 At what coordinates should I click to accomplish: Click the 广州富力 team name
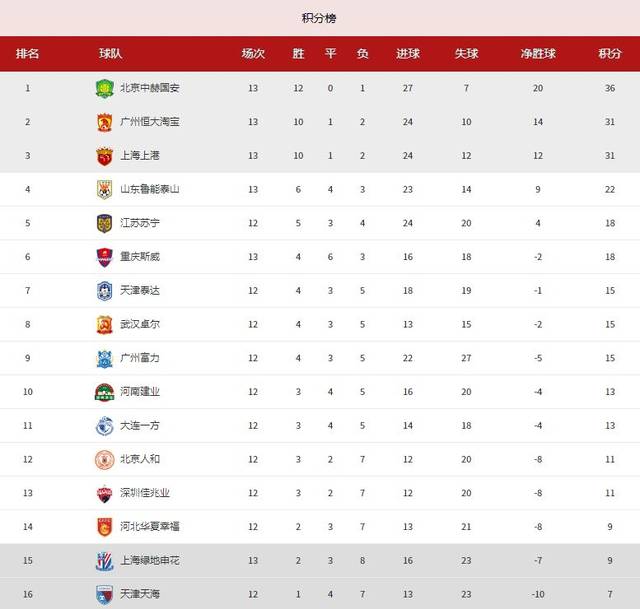[x=140, y=358]
